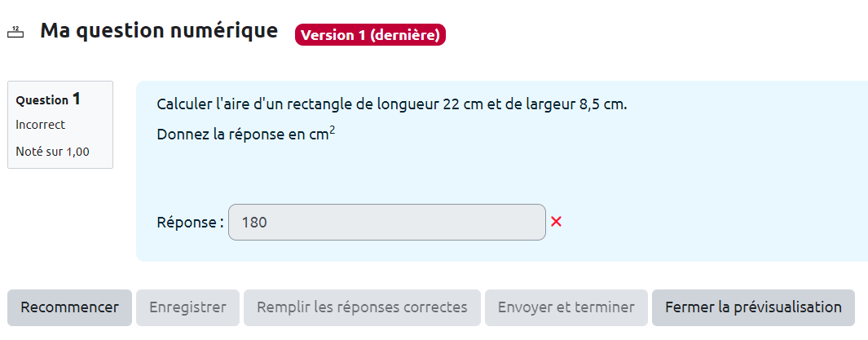
Task: Click the 'Donnez la réponse en cm' line
Action: click(x=242, y=135)
